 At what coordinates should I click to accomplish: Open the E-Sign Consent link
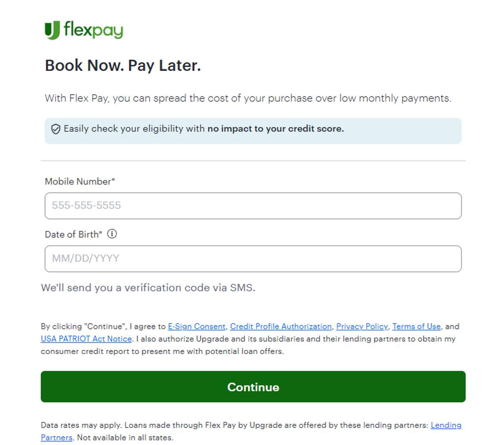tap(196, 326)
